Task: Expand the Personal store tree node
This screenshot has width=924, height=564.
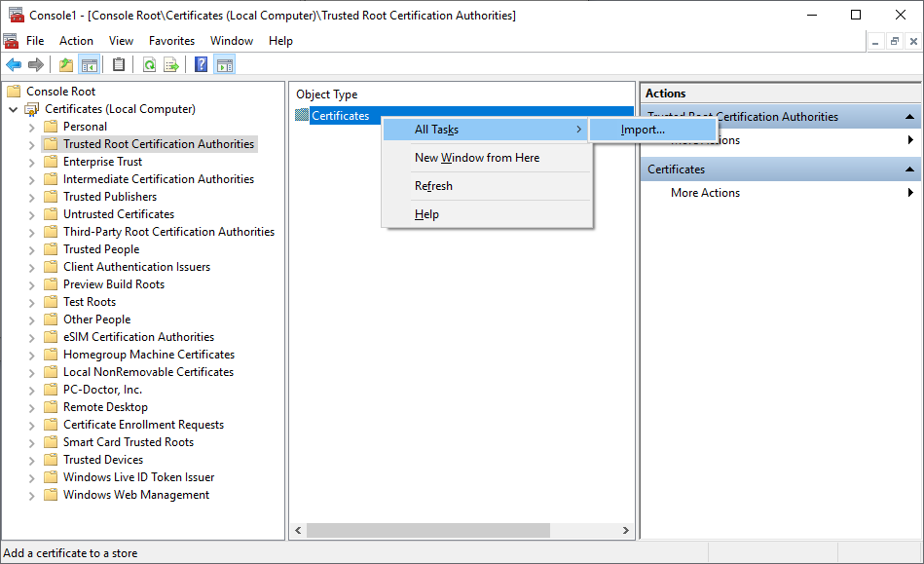Action: click(31, 127)
